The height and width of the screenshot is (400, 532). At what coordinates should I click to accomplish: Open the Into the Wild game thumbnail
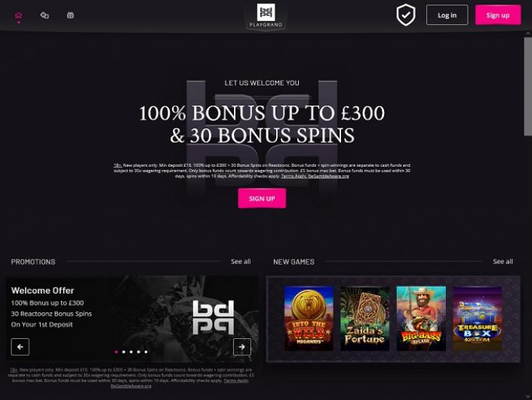tap(309, 318)
